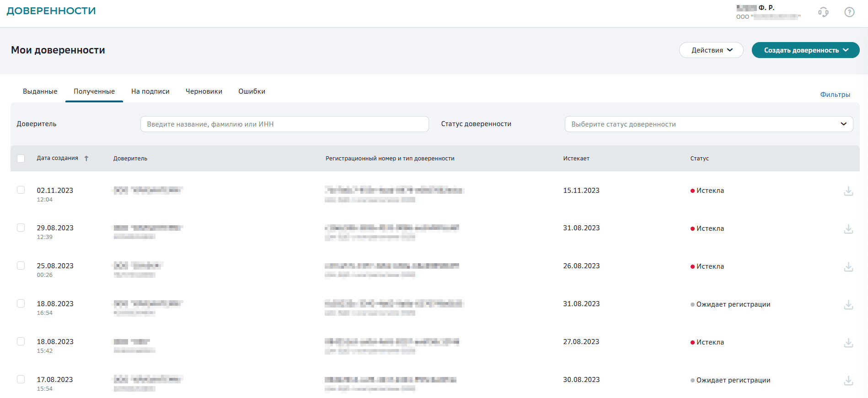Open the user profile Ф. Р. in the header
868x398 pixels.
768,12
